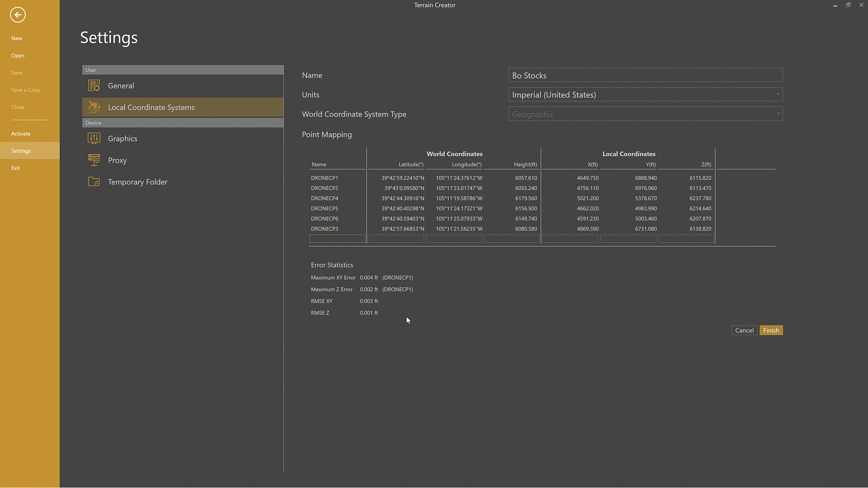This screenshot has width=868, height=488.
Task: Click the Local Coordinate Systems icon
Action: tap(94, 107)
